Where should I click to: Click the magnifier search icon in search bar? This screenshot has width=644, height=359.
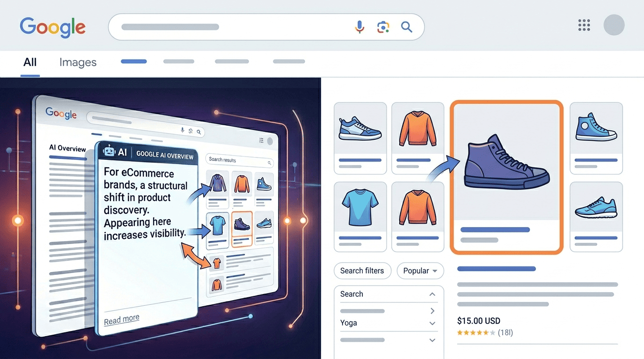click(407, 27)
